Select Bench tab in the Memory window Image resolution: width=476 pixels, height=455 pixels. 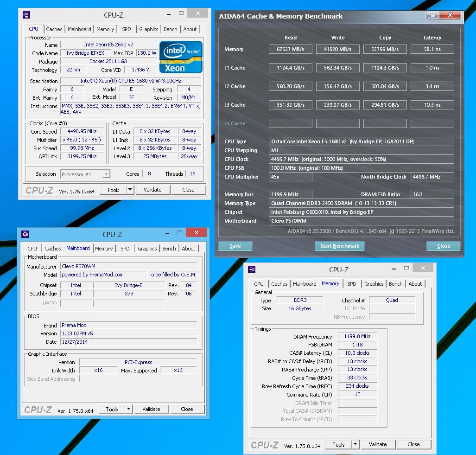[x=395, y=284]
